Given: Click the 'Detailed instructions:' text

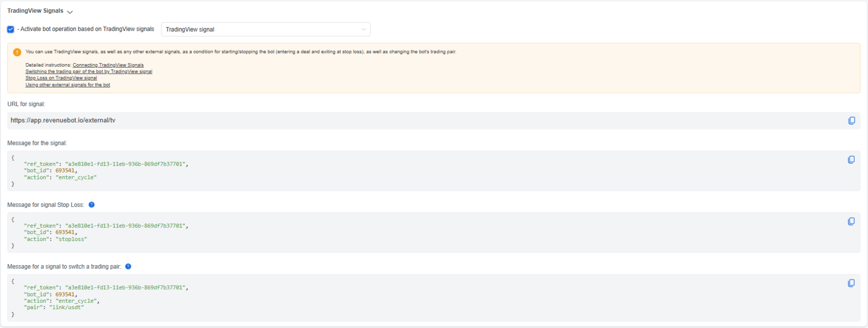Looking at the screenshot, I should point(48,65).
